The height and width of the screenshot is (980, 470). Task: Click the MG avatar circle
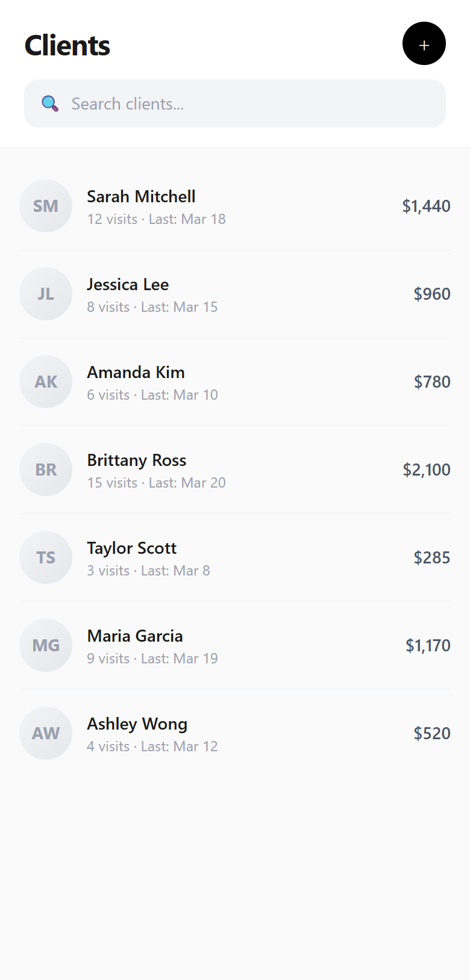tap(46, 645)
